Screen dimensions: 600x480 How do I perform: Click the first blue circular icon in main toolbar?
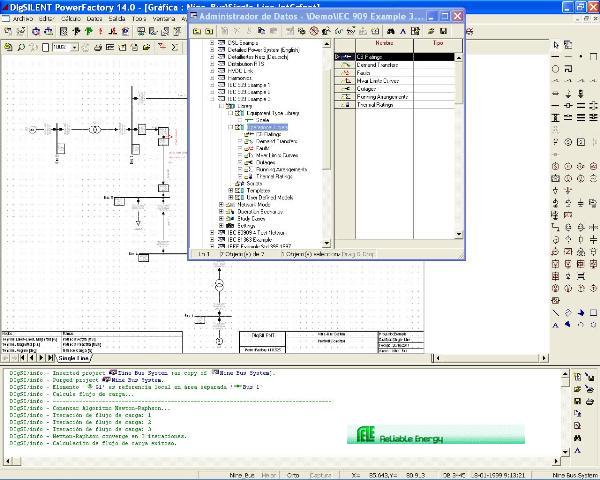coord(36,31)
